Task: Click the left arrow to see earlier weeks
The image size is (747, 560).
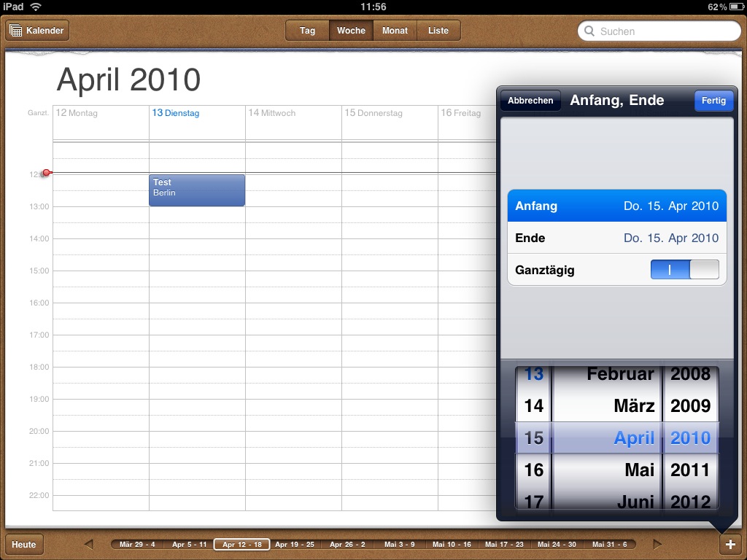Action: (x=89, y=543)
